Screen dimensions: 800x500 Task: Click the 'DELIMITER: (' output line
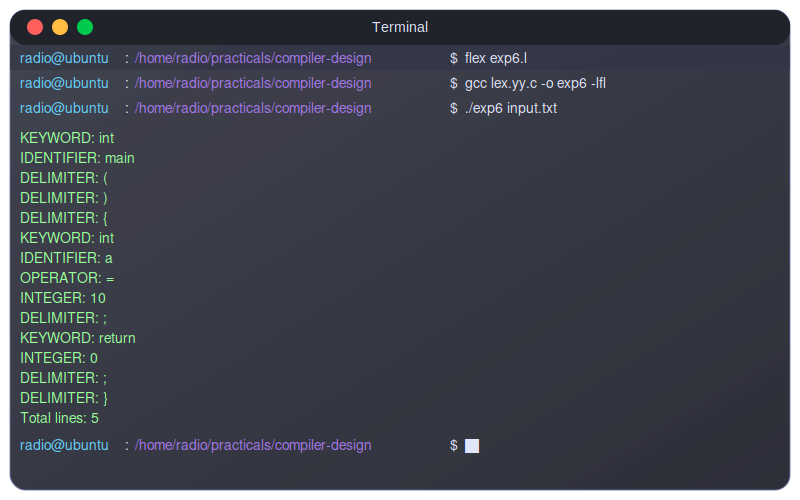click(x=64, y=178)
